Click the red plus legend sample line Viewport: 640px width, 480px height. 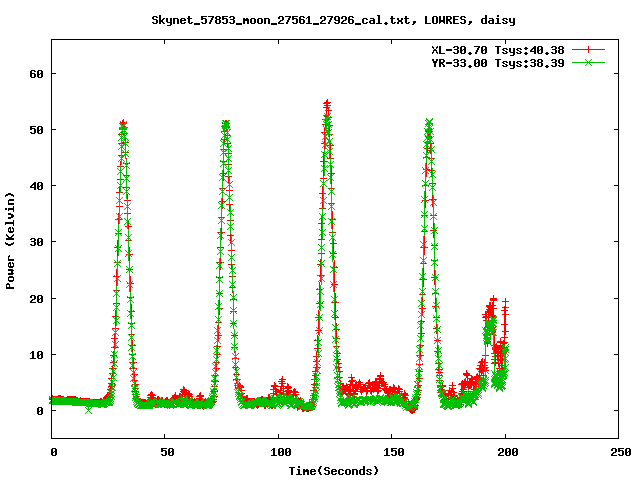[588, 50]
